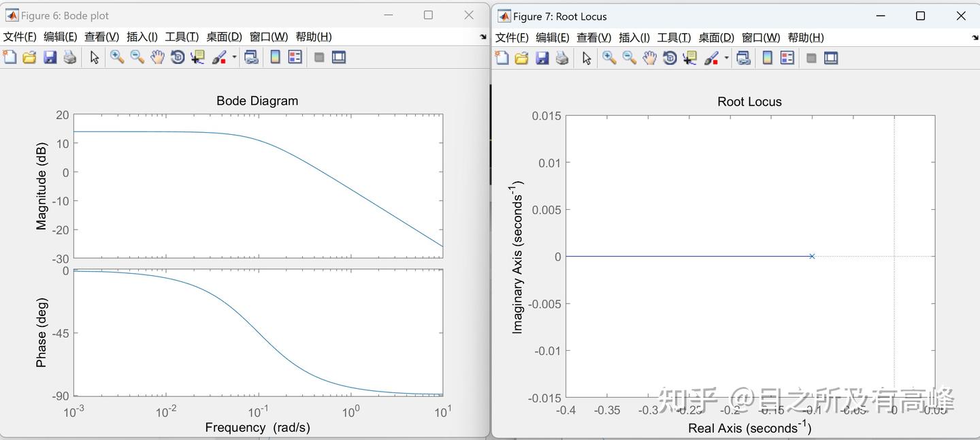Open the 插入(I) menu in Figure 7
The image size is (980, 440).
(634, 37)
